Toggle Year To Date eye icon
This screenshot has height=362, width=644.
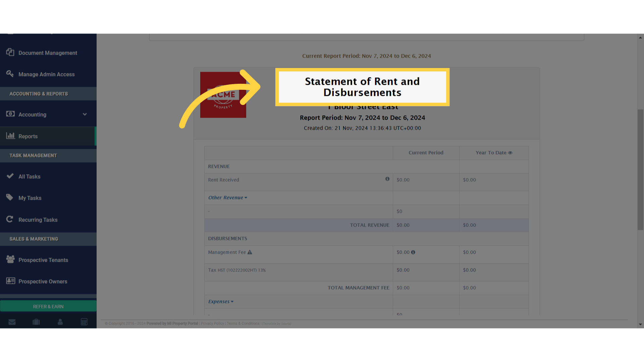click(510, 153)
